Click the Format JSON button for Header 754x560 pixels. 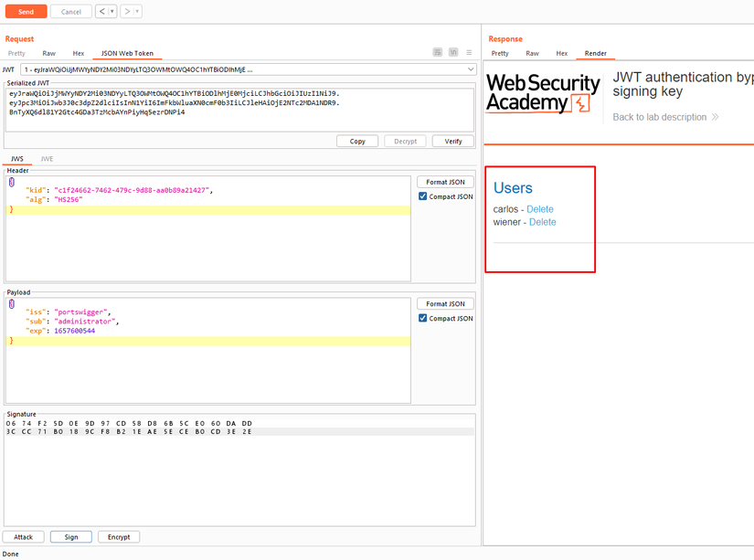(x=445, y=182)
